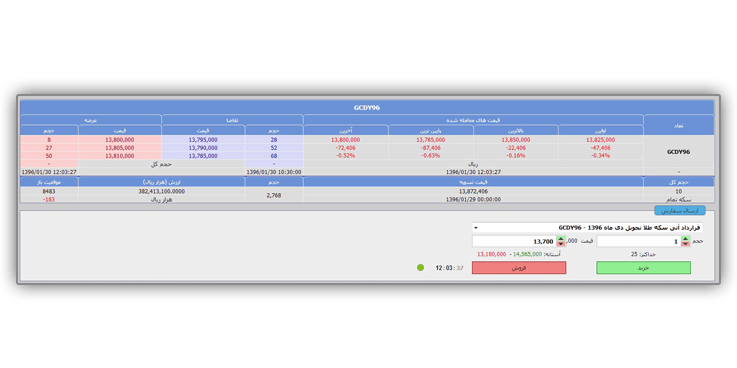Select the Send Order (ارسال سفارش) tab
The height and width of the screenshot is (368, 737).
680,211
